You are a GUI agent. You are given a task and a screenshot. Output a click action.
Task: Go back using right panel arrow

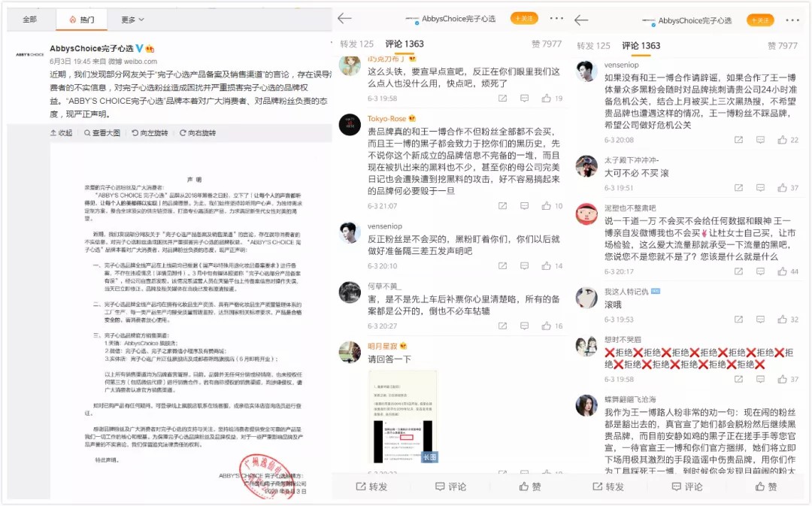(581, 20)
